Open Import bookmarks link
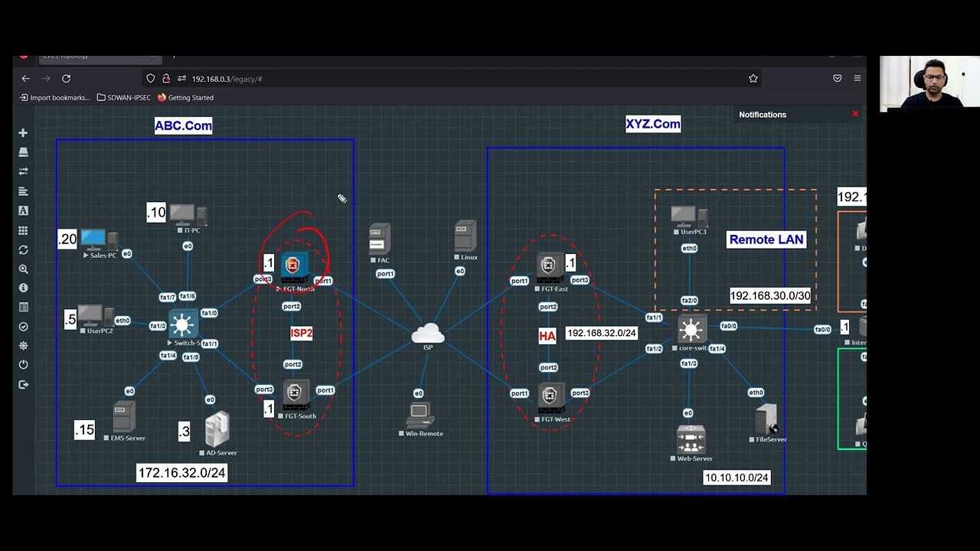 point(54,98)
